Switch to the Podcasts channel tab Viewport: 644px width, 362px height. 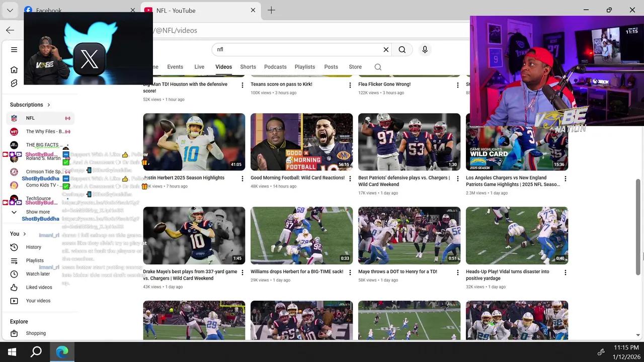click(275, 67)
